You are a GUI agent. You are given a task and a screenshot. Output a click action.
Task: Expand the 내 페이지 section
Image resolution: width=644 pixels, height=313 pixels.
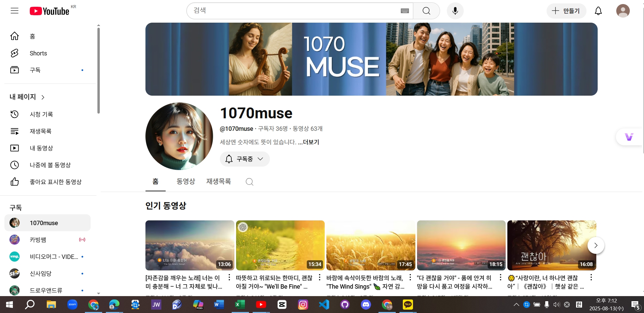tap(27, 97)
